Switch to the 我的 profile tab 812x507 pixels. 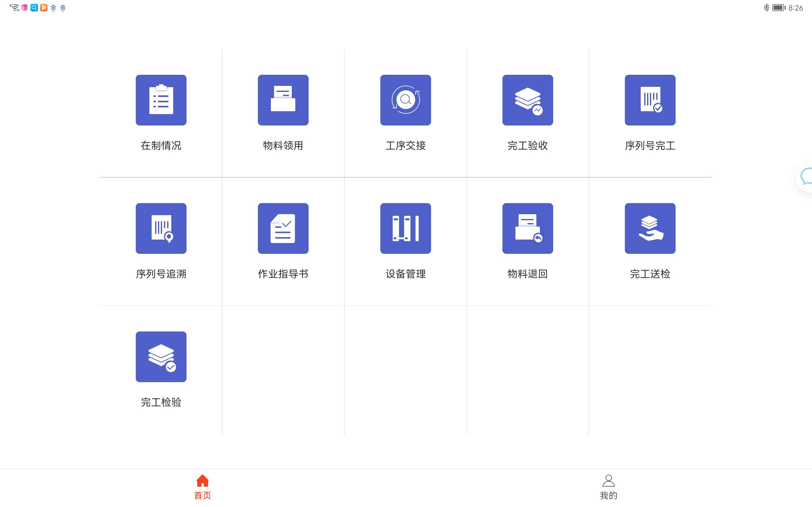(x=608, y=486)
